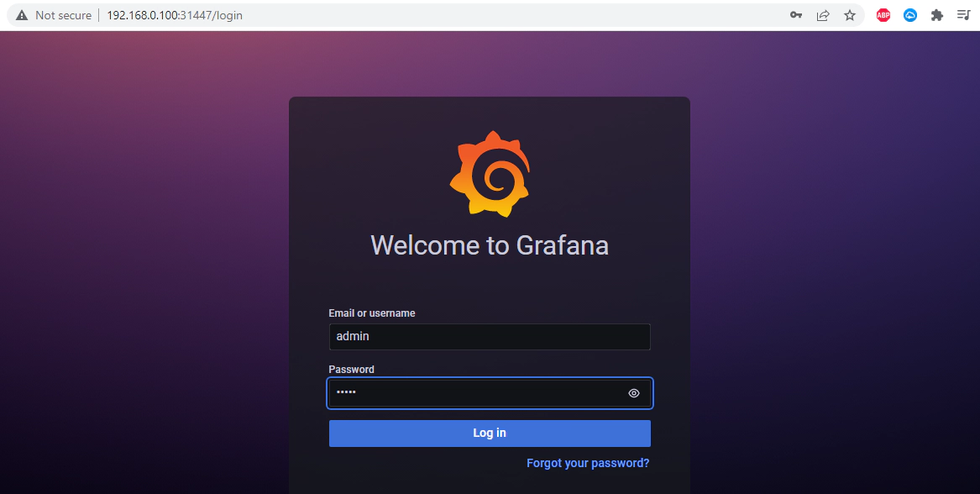The width and height of the screenshot is (980, 494).
Task: Open the media control playlist icon
Action: pos(963,16)
